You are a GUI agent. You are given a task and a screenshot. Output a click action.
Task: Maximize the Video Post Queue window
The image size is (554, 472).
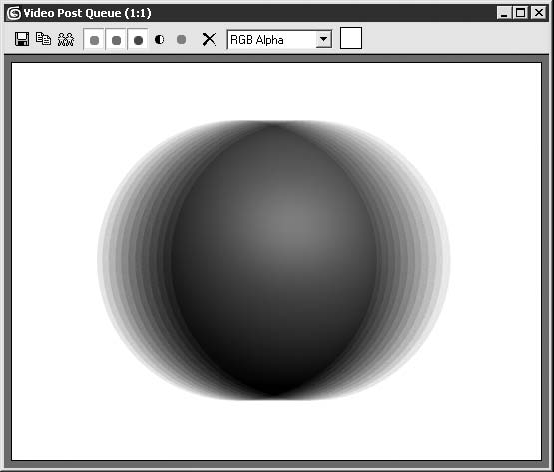click(520, 13)
